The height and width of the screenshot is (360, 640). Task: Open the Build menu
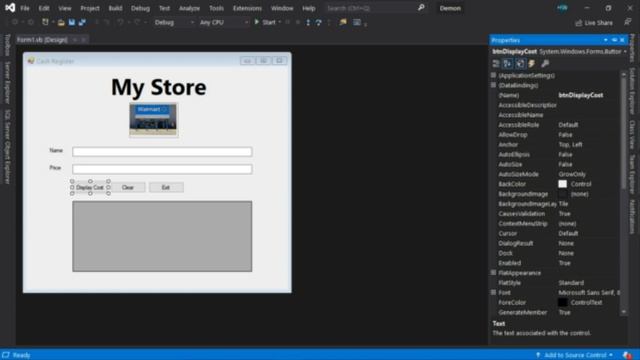tap(115, 8)
